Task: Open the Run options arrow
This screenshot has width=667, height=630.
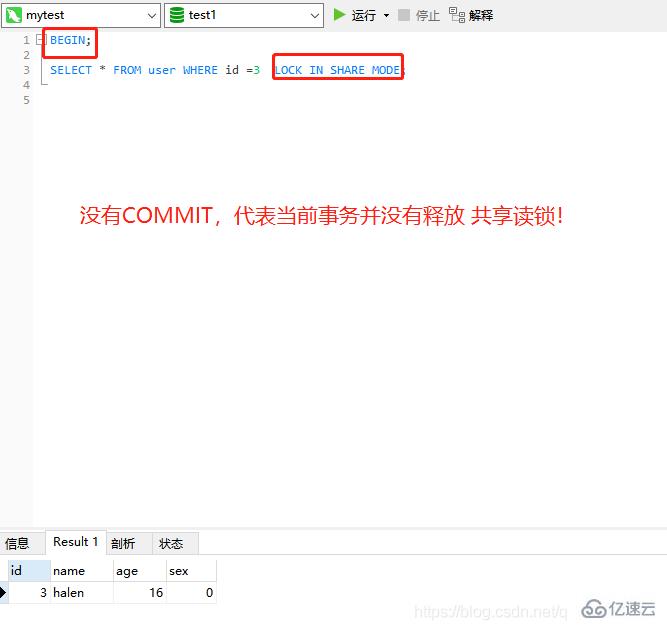Action: [x=386, y=15]
